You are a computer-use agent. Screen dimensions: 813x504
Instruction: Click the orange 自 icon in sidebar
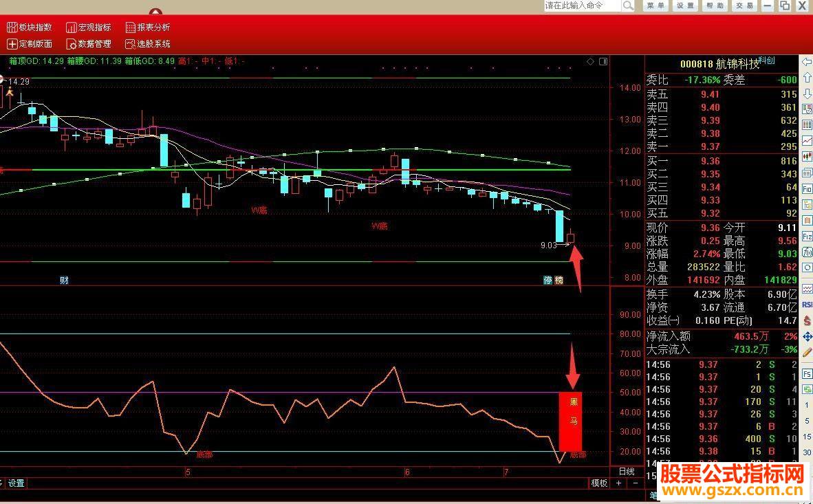click(x=807, y=221)
